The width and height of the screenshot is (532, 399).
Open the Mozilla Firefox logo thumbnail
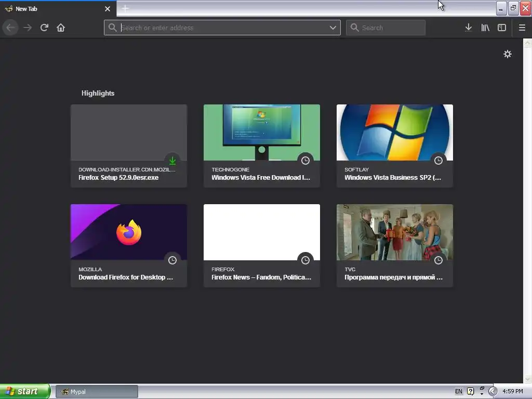[129, 232]
